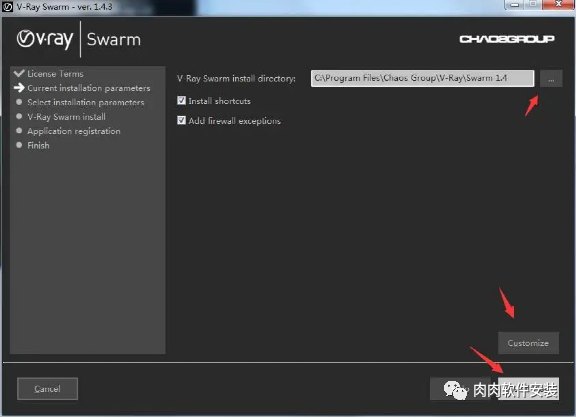Click V-Ray Swarm install step

coord(66,117)
